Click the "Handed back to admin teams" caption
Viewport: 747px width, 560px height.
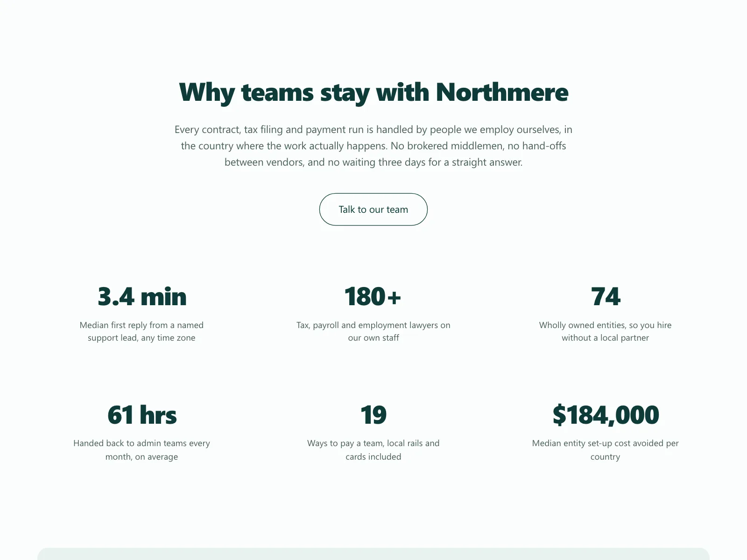pyautogui.click(x=141, y=450)
